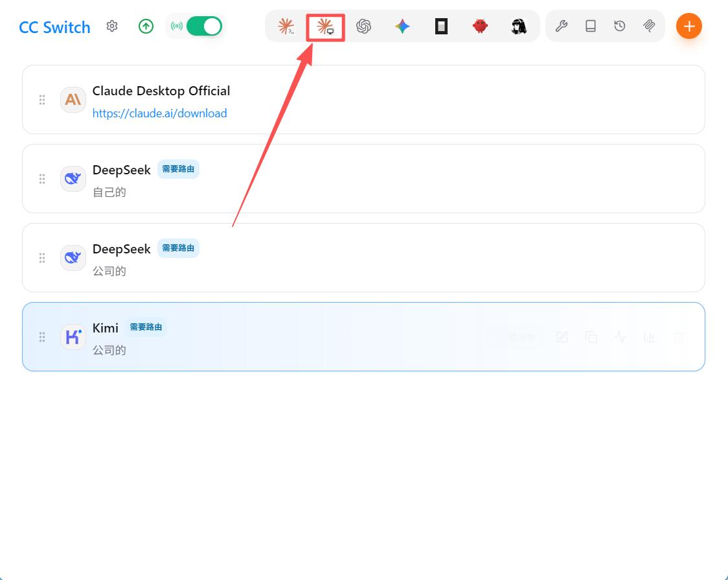Screen dimensions: 728x580
Task: Select the DeepSeek name above 自己的
Action: tap(122, 170)
